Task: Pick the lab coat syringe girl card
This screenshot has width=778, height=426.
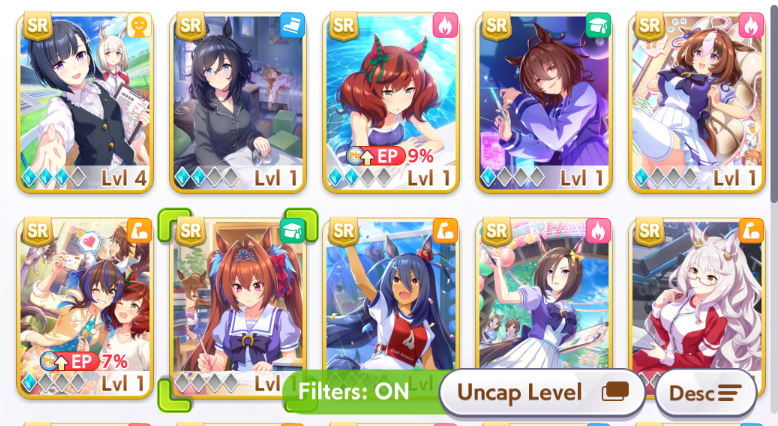Action: point(544,103)
